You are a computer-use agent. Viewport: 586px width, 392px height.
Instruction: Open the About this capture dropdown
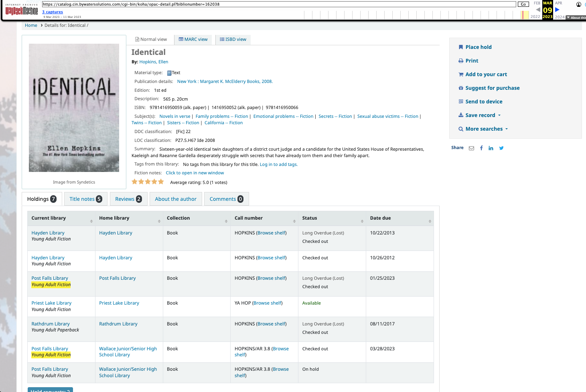576,17
